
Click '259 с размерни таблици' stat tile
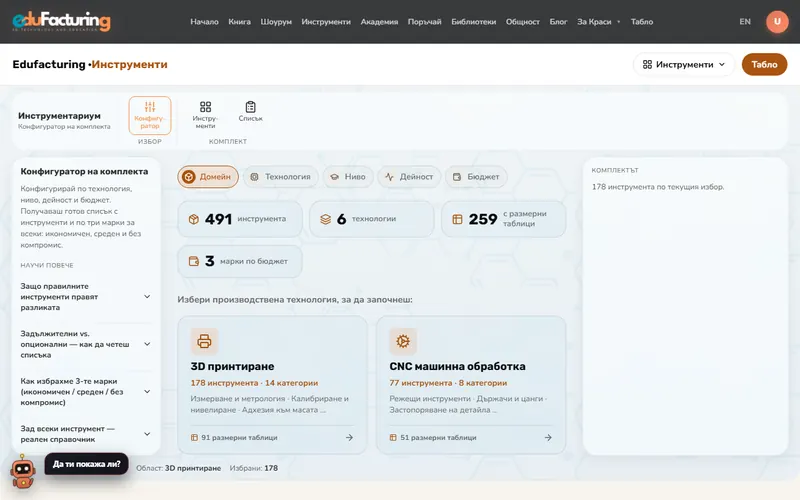pos(504,219)
